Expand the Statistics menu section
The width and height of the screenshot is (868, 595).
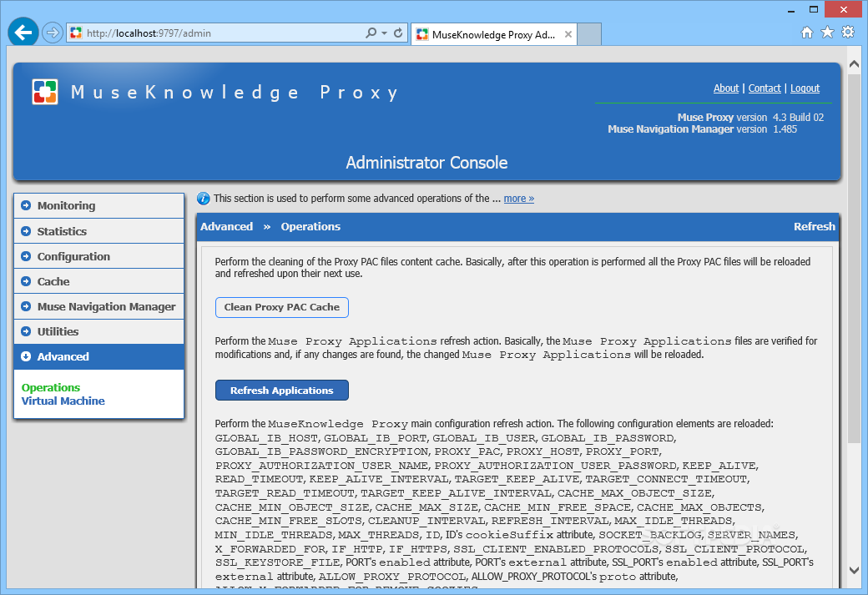[98, 231]
